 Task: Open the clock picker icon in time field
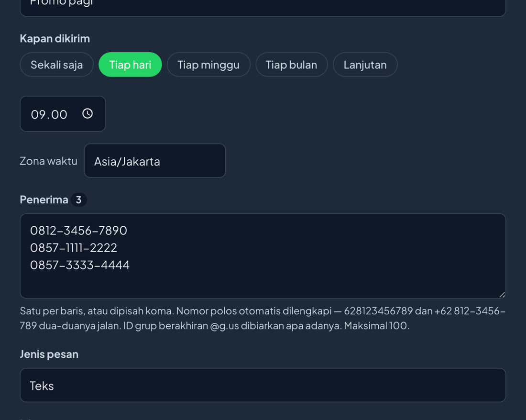(88, 114)
